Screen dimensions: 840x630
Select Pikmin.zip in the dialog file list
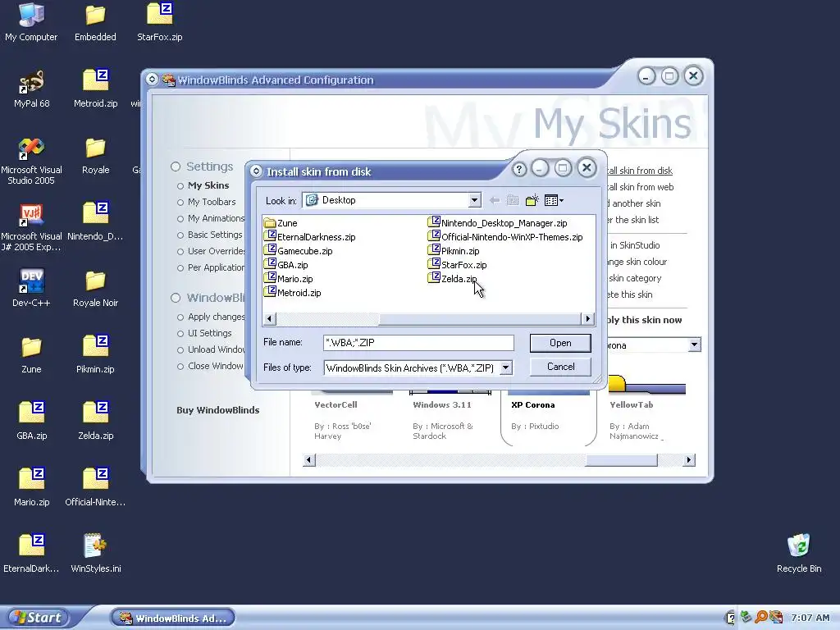click(454, 251)
